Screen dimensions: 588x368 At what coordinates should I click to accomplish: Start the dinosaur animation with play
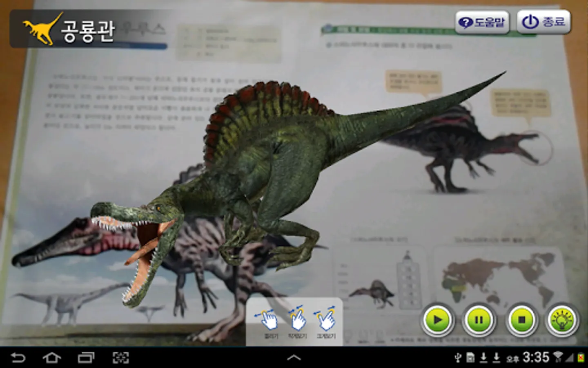click(438, 319)
